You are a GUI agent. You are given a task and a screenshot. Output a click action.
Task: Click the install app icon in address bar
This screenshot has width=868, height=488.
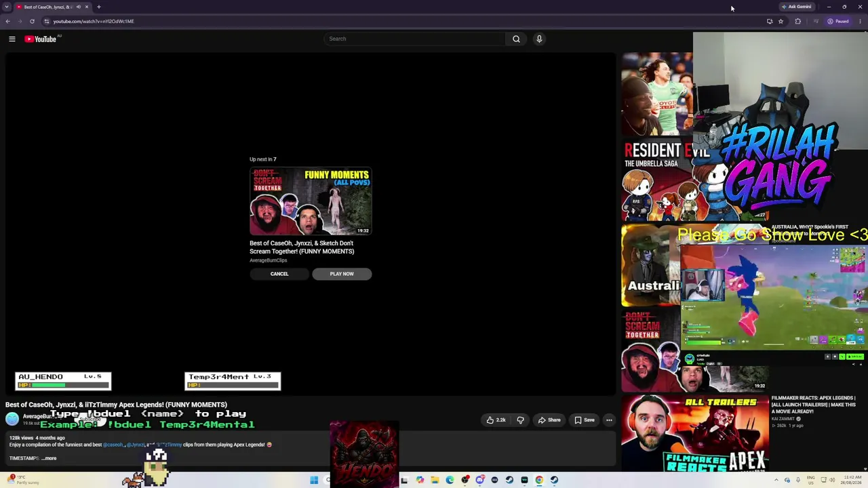770,21
